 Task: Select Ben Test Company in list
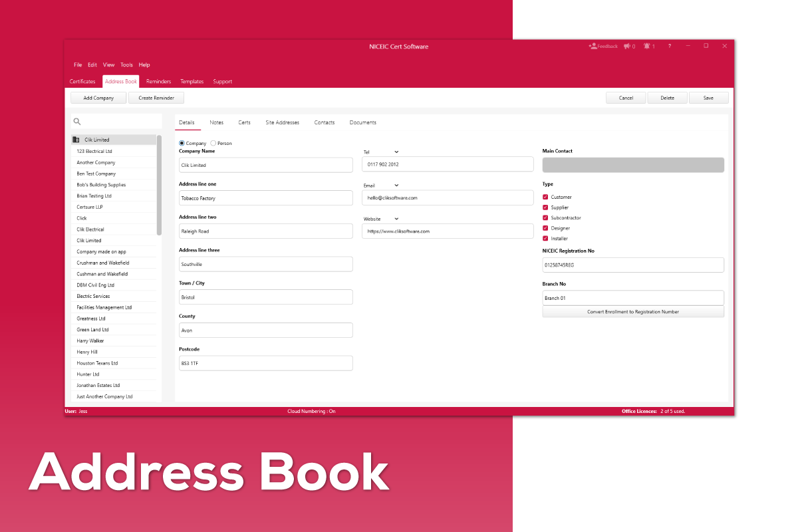(x=114, y=174)
